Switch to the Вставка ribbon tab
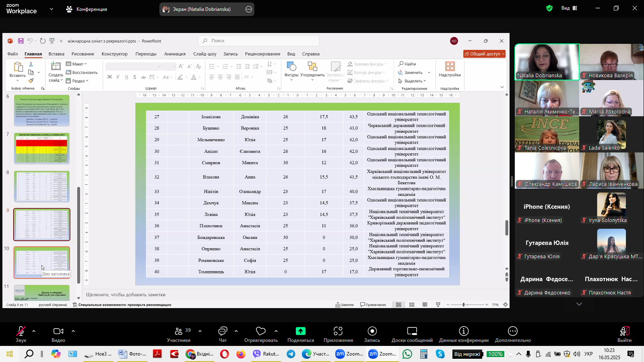 coord(56,54)
